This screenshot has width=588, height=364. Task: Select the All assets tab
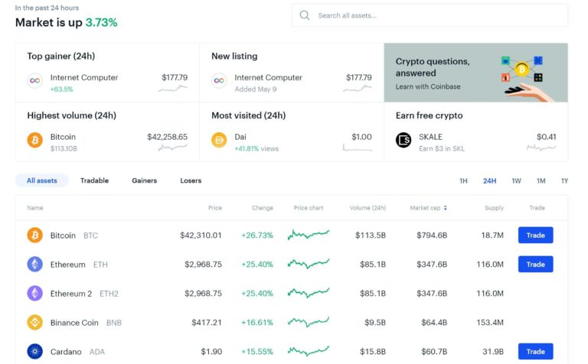41,180
